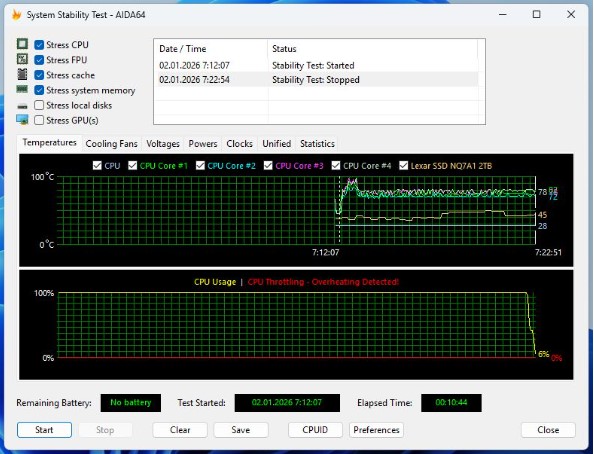The height and width of the screenshot is (454, 594).
Task: Click the CPU chip icon beside Stress CPU
Action: pos(22,44)
